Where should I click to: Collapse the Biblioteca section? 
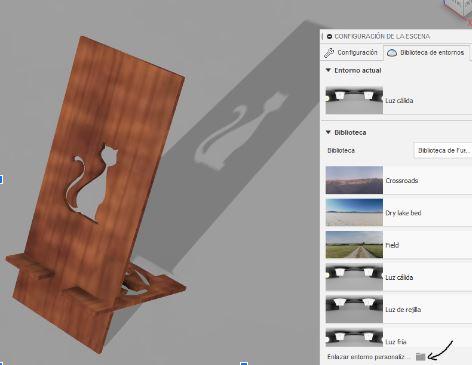[328, 132]
